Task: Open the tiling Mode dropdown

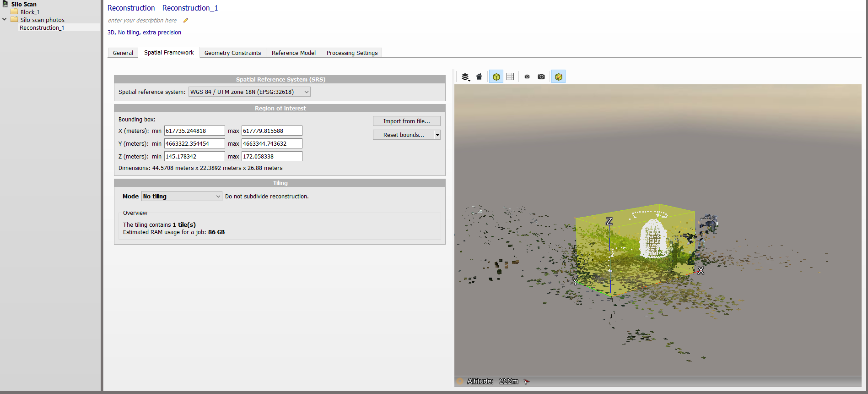Action: [182, 196]
